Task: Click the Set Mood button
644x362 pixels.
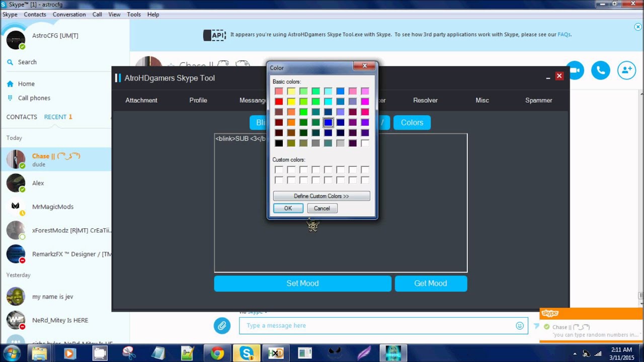Action: pyautogui.click(x=302, y=284)
